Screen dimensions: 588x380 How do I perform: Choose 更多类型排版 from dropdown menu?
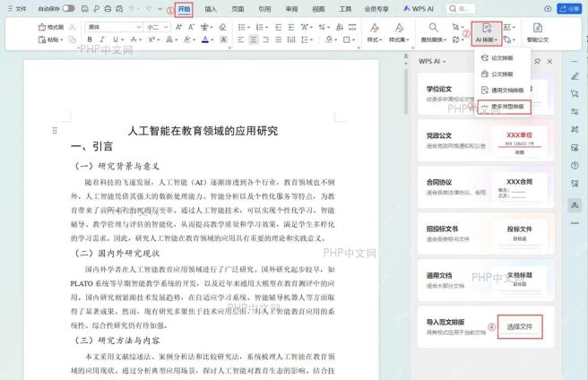click(505, 107)
